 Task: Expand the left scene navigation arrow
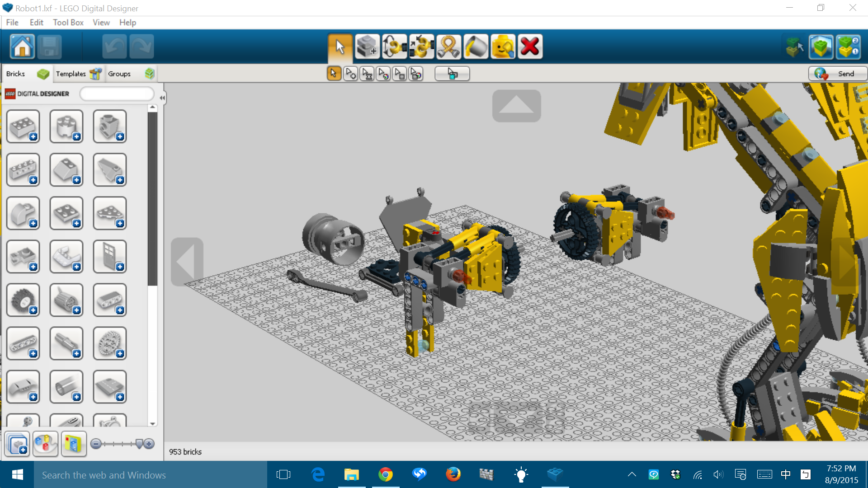pyautogui.click(x=186, y=261)
